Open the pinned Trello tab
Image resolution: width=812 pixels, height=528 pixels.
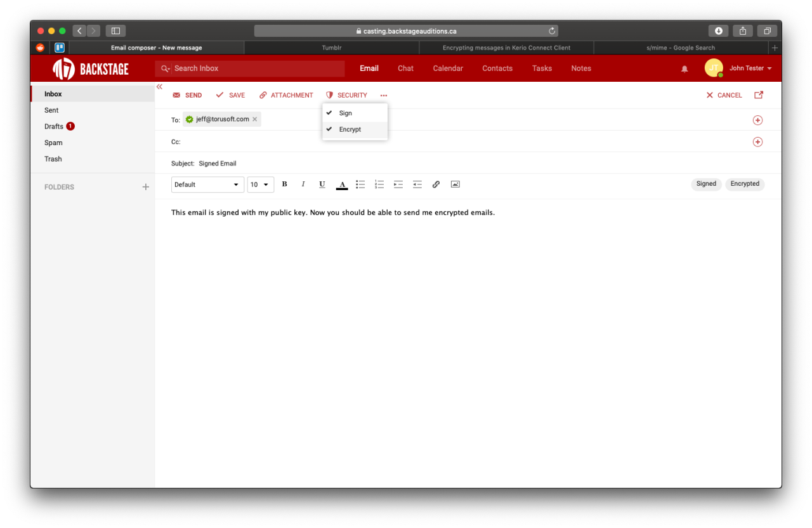60,48
